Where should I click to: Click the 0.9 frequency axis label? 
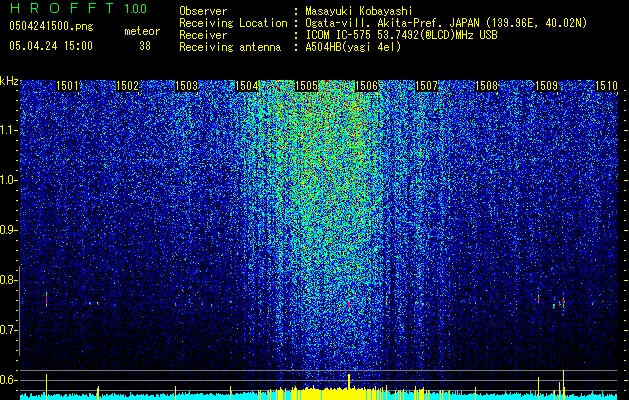pyautogui.click(x=9, y=230)
